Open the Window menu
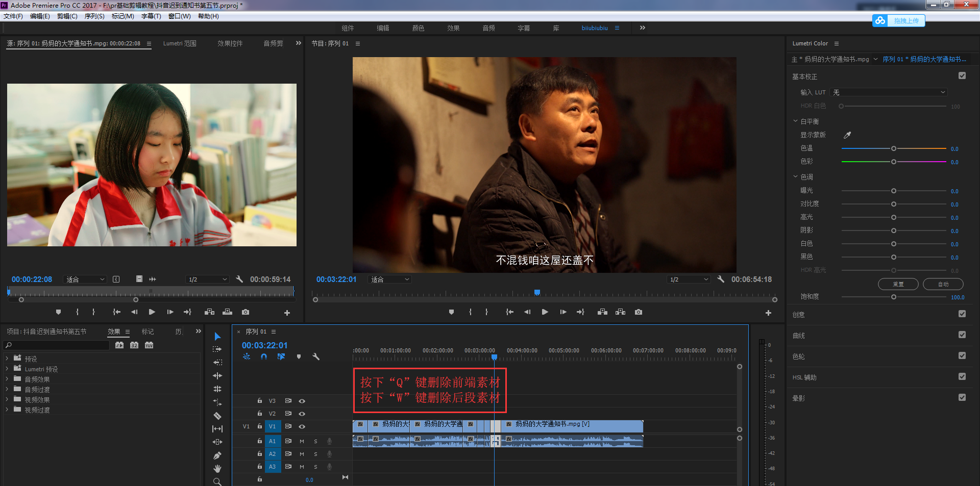 [180, 16]
